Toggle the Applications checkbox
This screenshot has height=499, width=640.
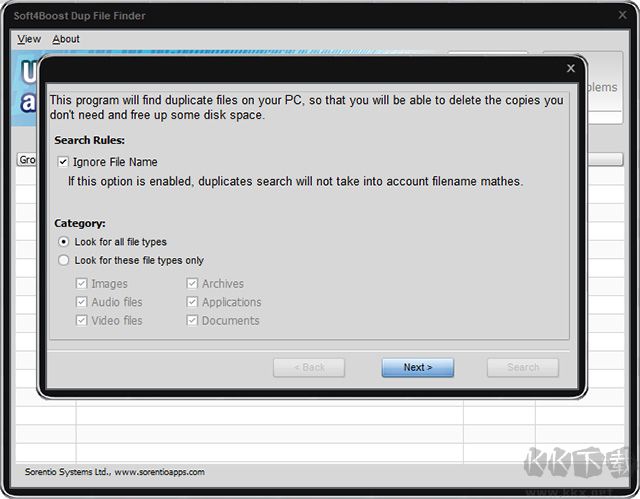tap(192, 302)
